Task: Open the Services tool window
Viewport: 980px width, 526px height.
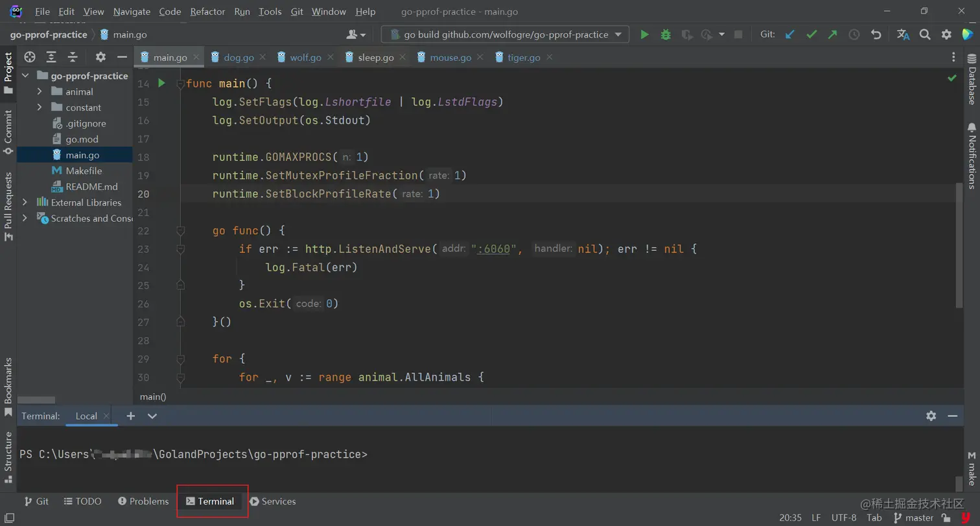Action: tap(273, 501)
